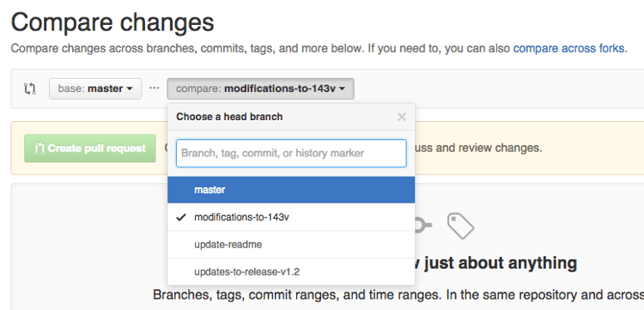Viewport: 644px width, 310px height.
Task: Click the caret arrow on base master button
Action: pyautogui.click(x=130, y=89)
